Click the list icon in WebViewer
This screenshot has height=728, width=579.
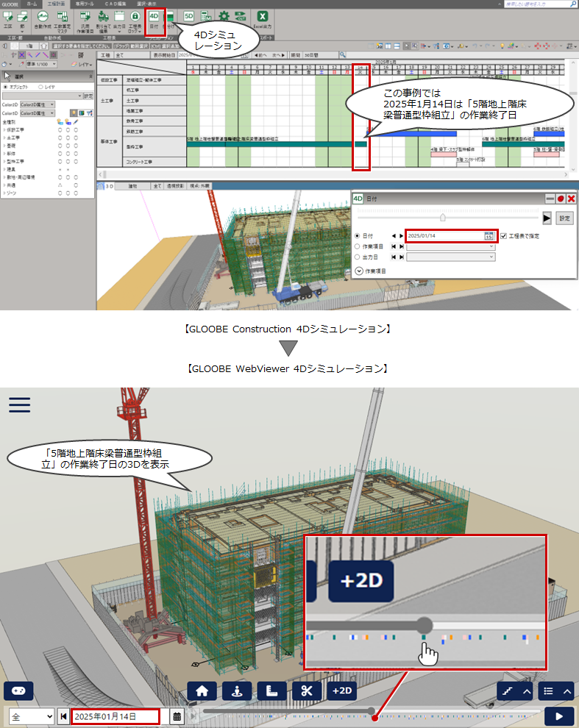point(548,690)
